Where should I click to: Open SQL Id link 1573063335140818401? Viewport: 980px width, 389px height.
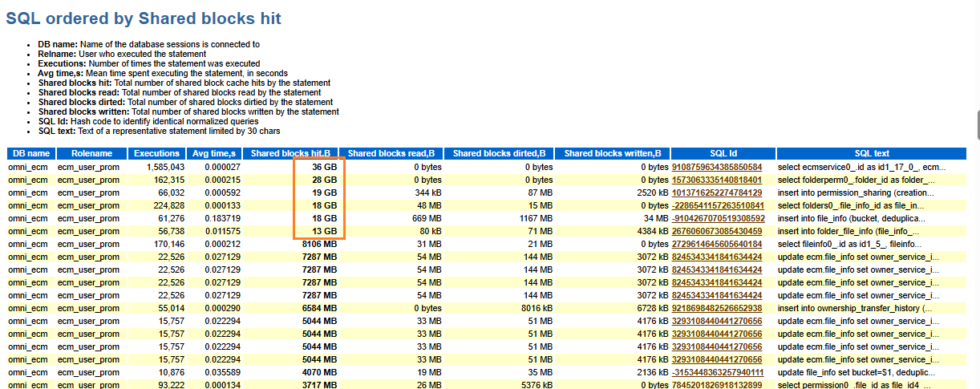coord(716,180)
